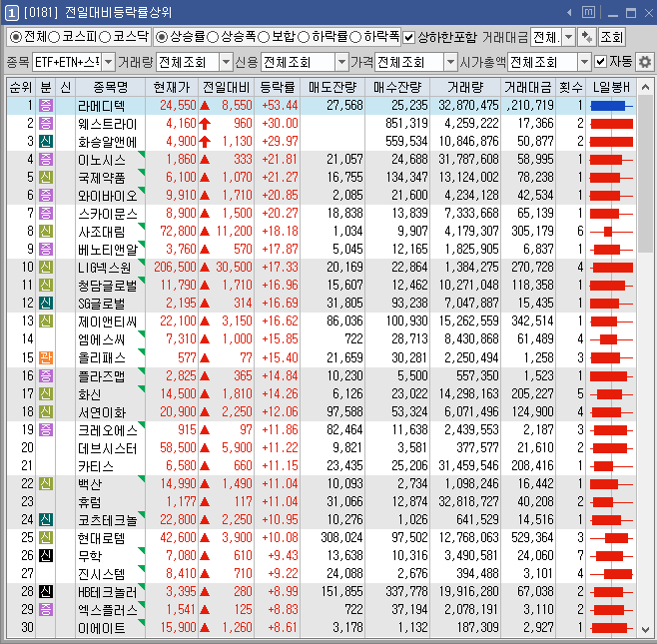Click the 신 badge in 백산 row
Image resolution: width=657 pixels, height=644 pixels.
[46, 483]
